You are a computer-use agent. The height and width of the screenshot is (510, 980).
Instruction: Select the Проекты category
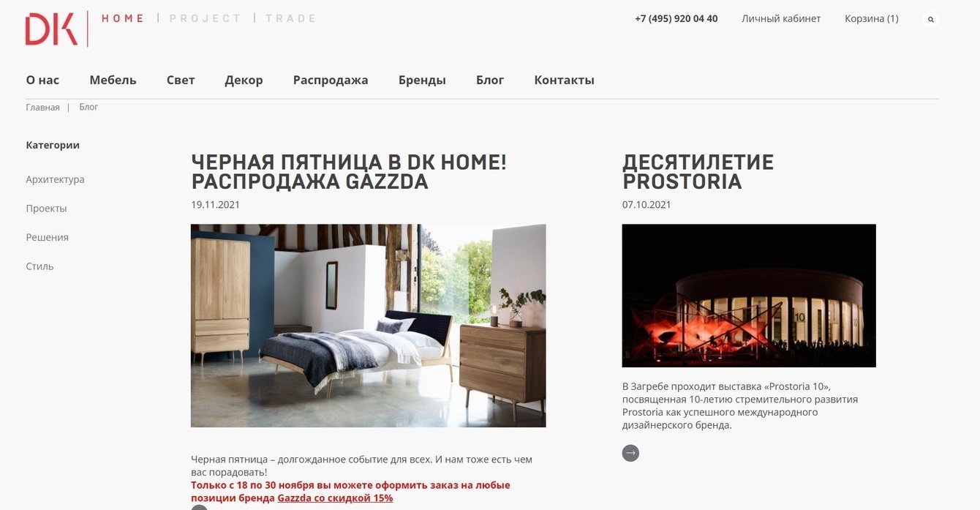pyautogui.click(x=46, y=209)
